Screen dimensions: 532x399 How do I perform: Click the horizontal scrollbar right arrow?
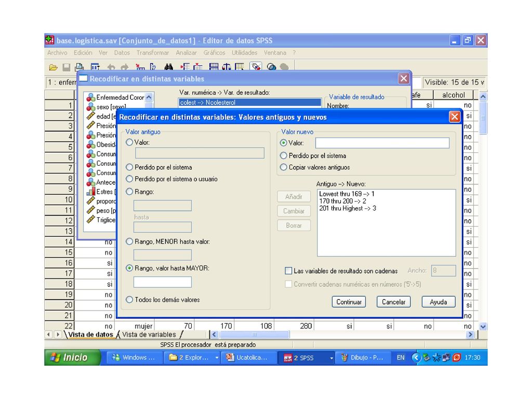point(470,335)
